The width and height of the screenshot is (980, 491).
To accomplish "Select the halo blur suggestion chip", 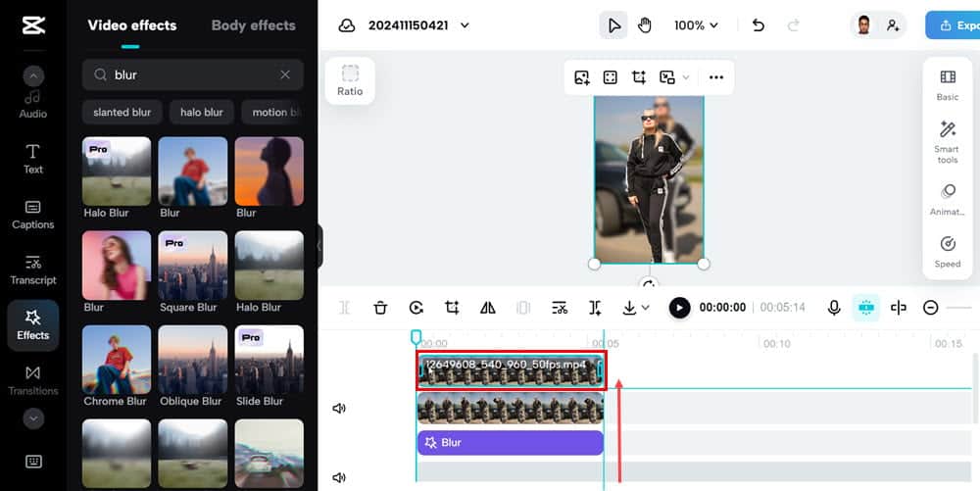I will [201, 113].
